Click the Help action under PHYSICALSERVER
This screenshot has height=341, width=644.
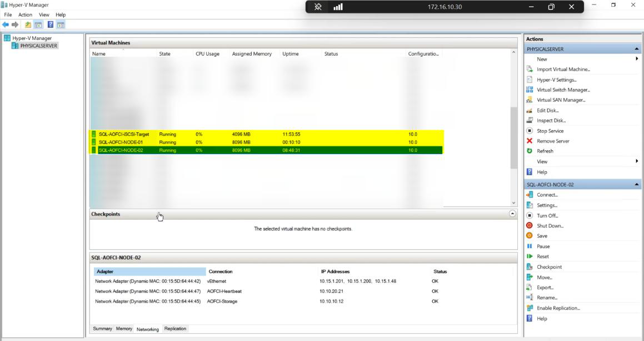pyautogui.click(x=542, y=172)
